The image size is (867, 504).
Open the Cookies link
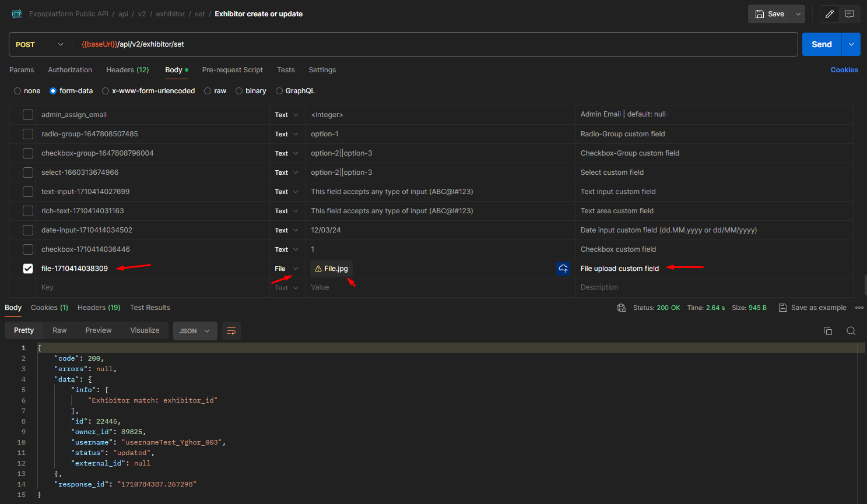point(844,70)
